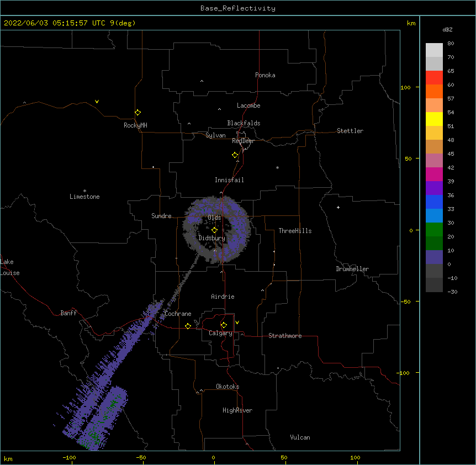Screen dimensions: 476x465
Task: Click the yellow diamond marker south of RedDeer
Action: [x=235, y=155]
